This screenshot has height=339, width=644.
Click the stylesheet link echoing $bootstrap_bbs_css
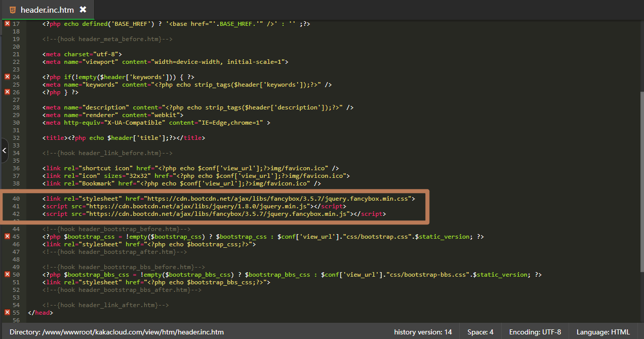[156, 282]
